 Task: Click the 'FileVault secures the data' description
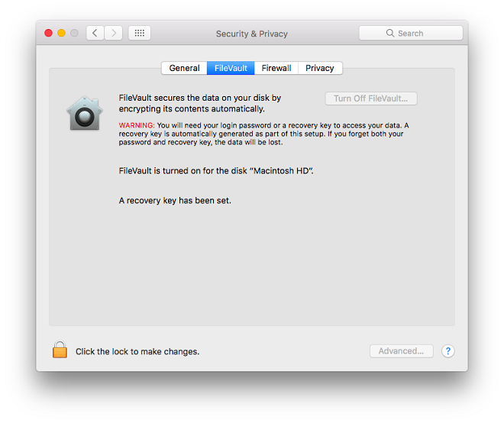pyautogui.click(x=200, y=103)
